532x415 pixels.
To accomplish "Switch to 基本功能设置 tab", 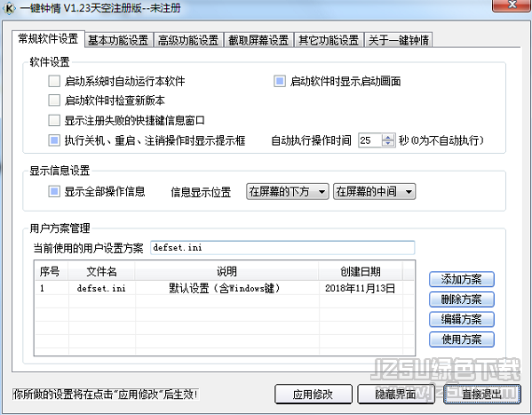I will (x=118, y=40).
